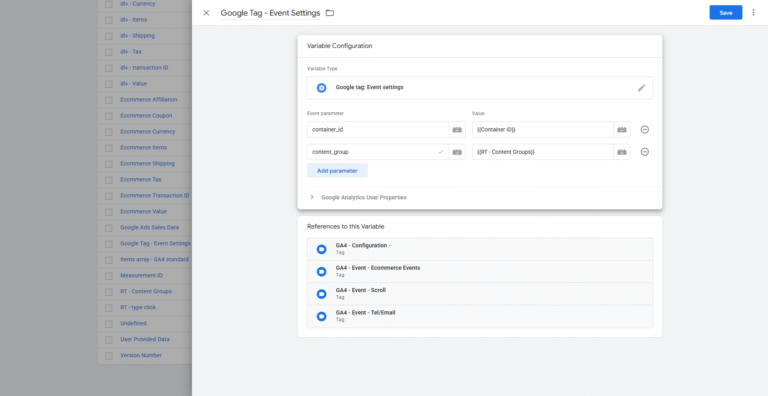
Task: Click Google tag Event settings gear icon
Action: tap(321, 88)
